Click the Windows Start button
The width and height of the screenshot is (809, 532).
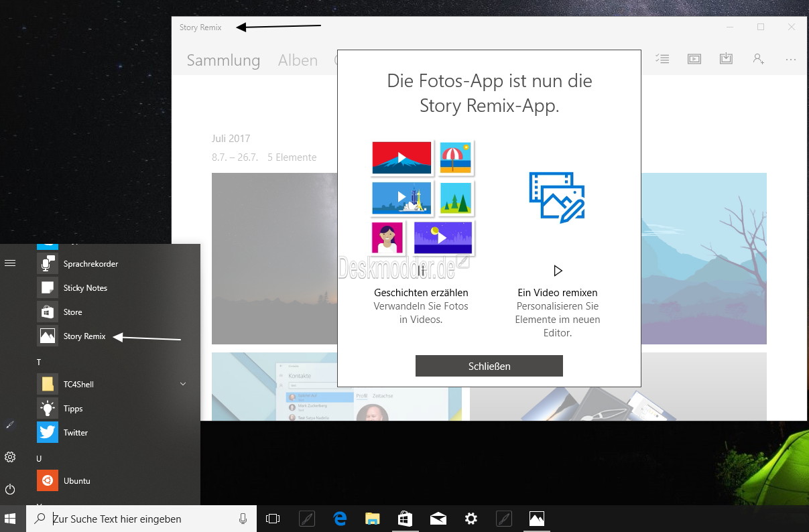(10, 519)
